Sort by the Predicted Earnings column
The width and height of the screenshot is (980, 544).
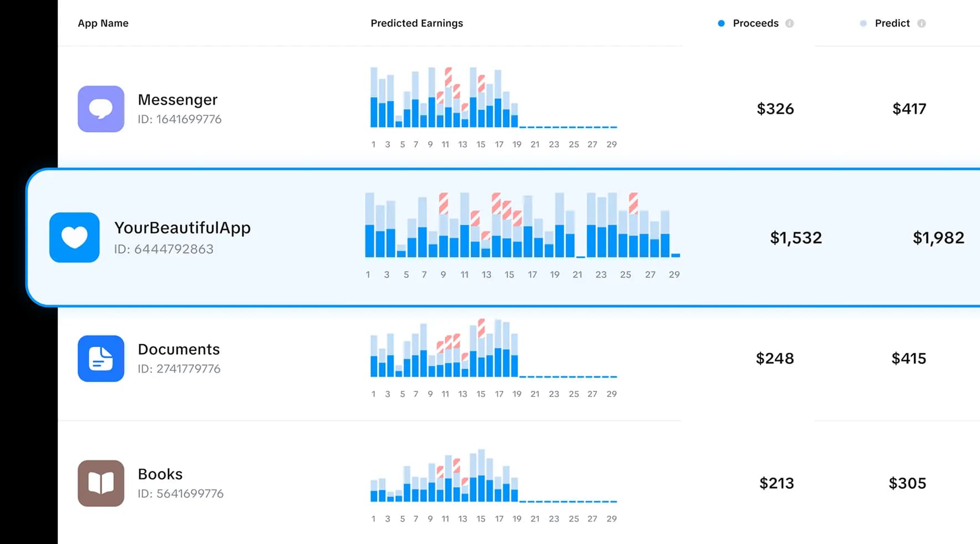coord(417,23)
